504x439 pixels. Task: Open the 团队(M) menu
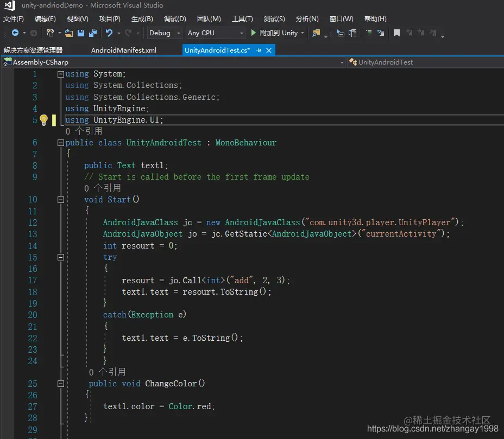click(x=209, y=19)
